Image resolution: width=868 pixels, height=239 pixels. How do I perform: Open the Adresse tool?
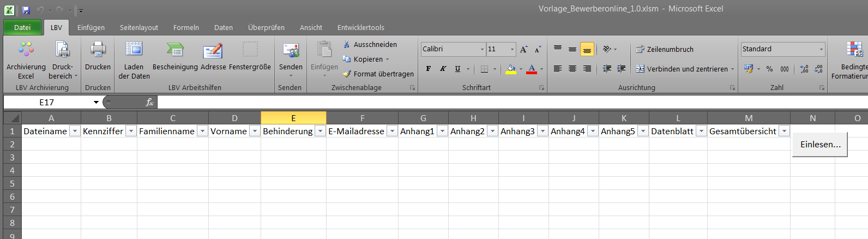[213, 56]
